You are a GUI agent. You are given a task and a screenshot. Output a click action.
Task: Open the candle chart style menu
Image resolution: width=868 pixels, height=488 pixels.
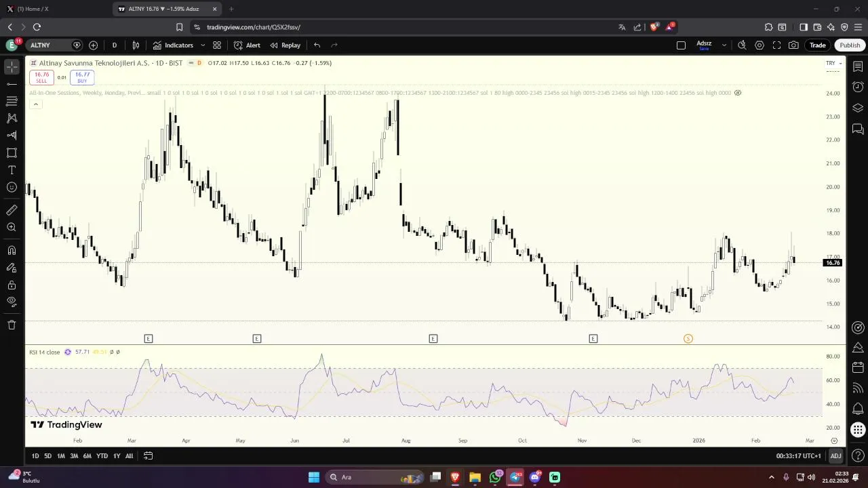click(136, 45)
